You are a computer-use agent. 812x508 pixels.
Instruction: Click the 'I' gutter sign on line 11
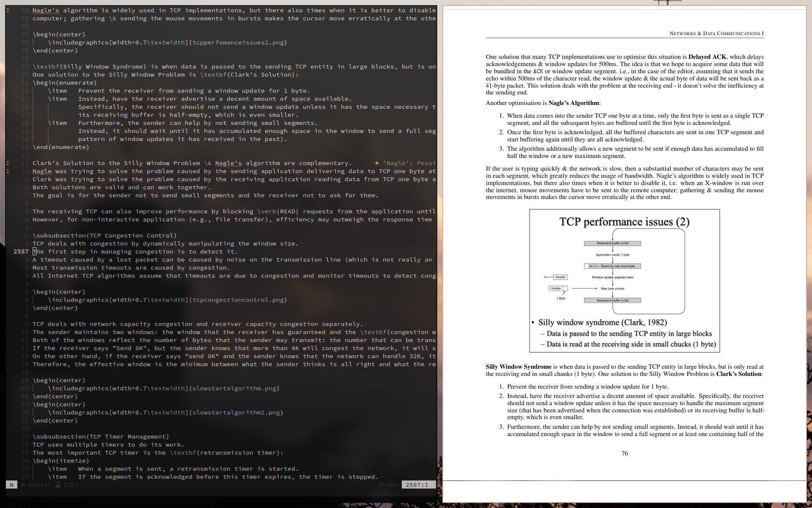click(8, 163)
